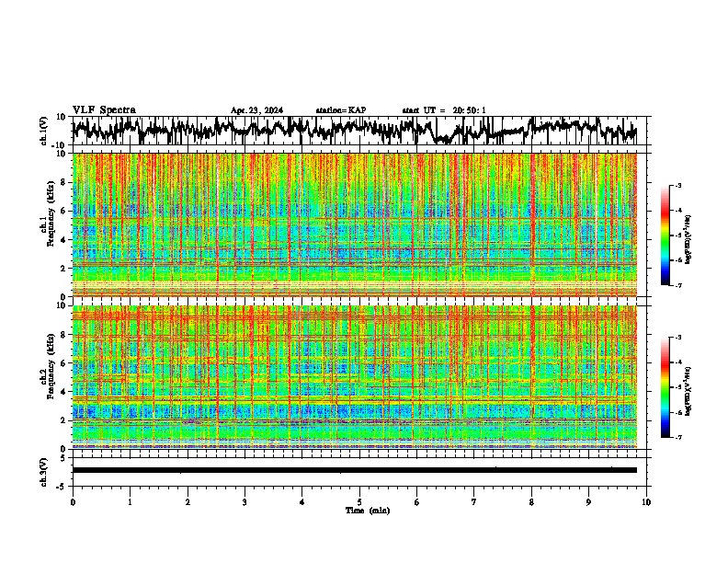Click the "VLF Spectra" plot title
The width and height of the screenshot is (728, 563).
[104, 110]
